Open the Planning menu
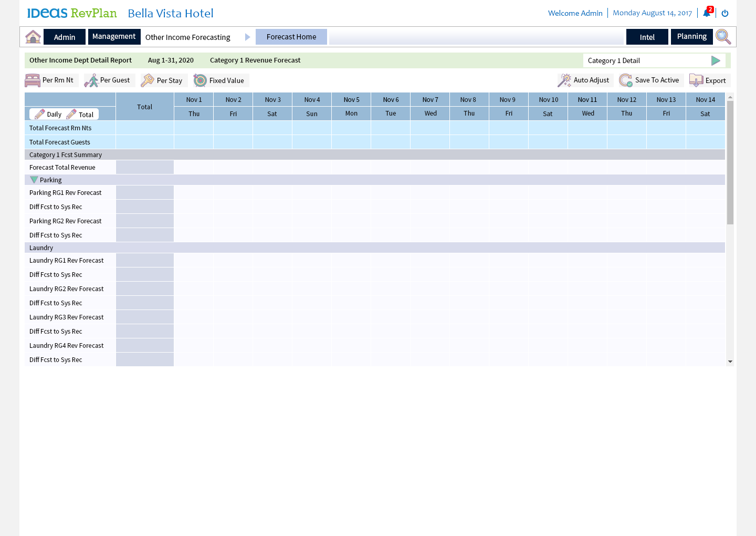 pos(691,37)
